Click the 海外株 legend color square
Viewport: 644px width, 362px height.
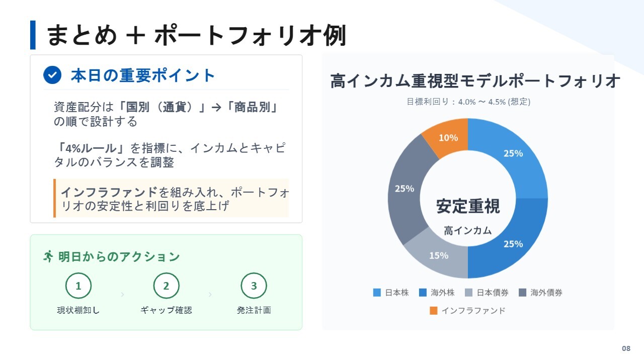(423, 293)
